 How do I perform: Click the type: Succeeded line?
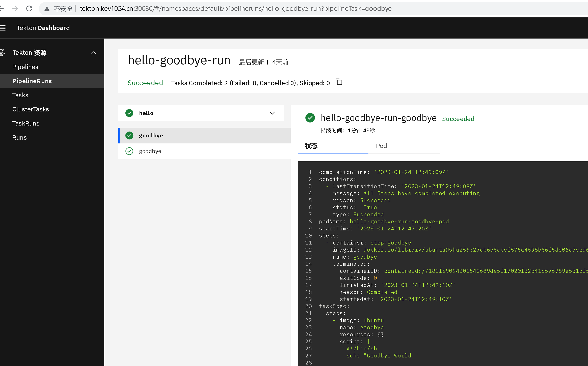(358, 215)
